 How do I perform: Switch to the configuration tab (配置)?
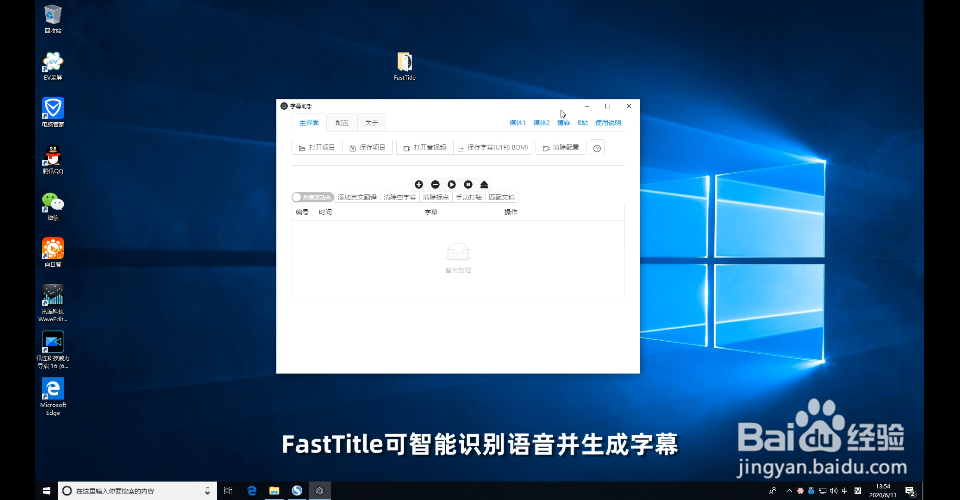(342, 122)
